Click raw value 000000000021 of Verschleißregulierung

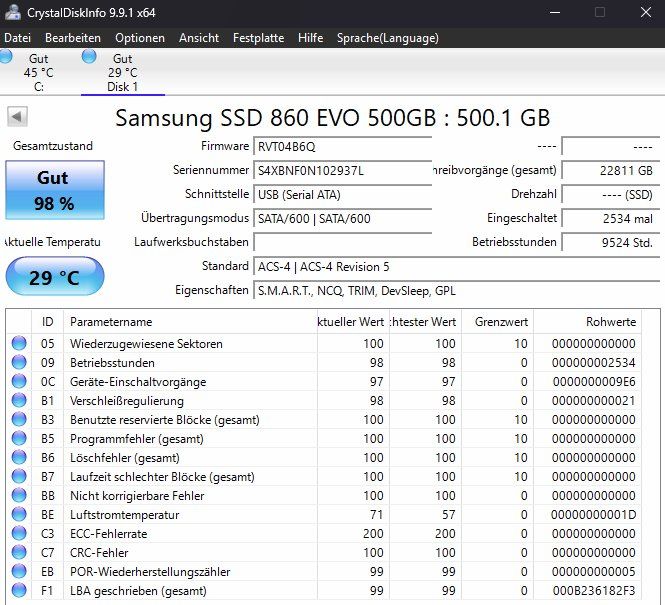click(593, 401)
